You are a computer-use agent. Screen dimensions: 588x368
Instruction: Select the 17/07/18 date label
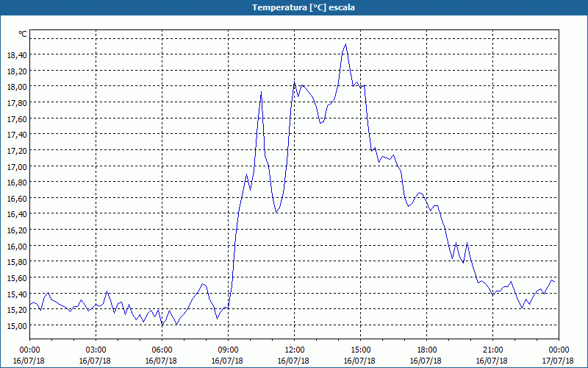tap(558, 361)
